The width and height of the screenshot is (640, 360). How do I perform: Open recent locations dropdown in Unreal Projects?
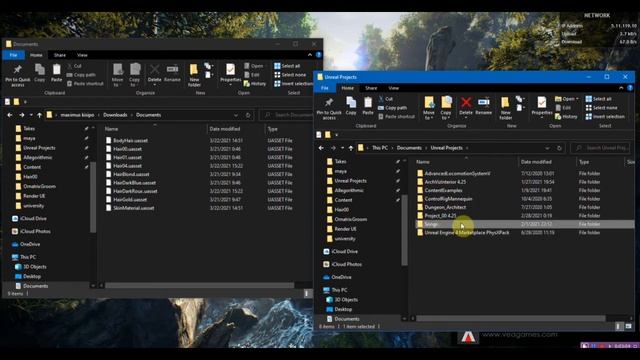(342, 148)
